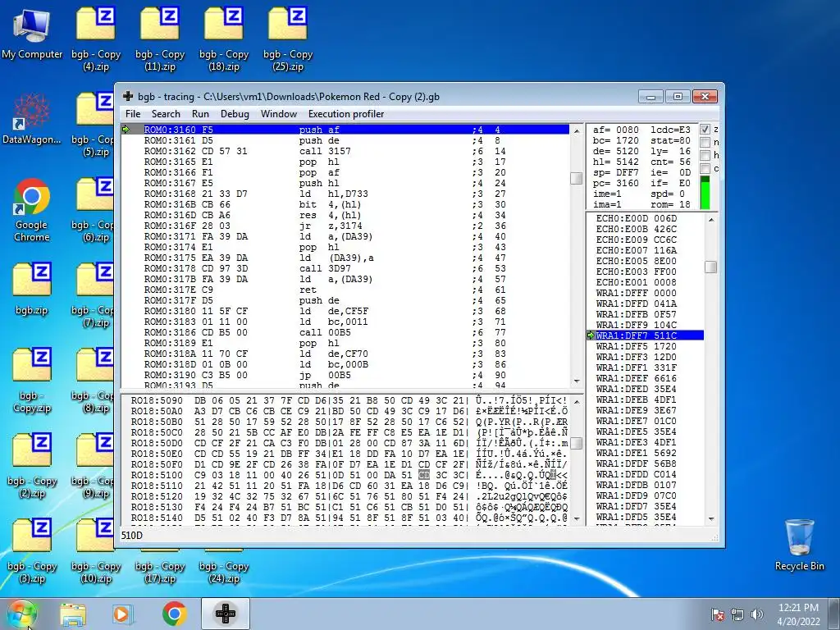Click the disassembly pane scroll down arrow

(577, 381)
